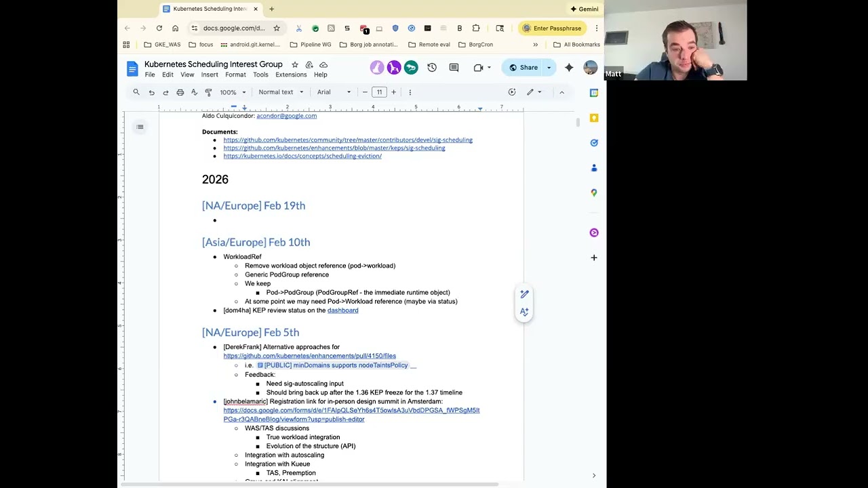Start a Meet call via camera icon
The image size is (868, 488).
[x=478, y=68]
